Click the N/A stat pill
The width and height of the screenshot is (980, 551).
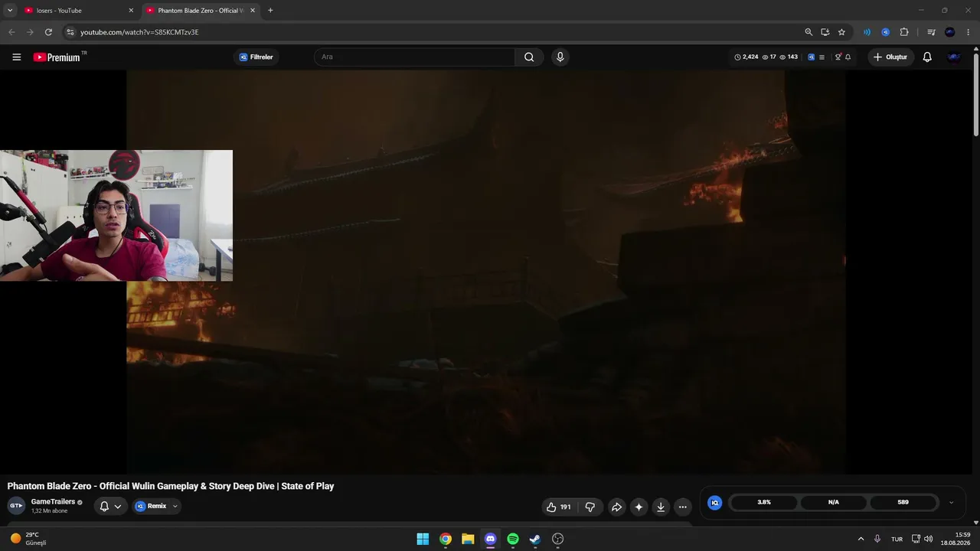pos(833,503)
